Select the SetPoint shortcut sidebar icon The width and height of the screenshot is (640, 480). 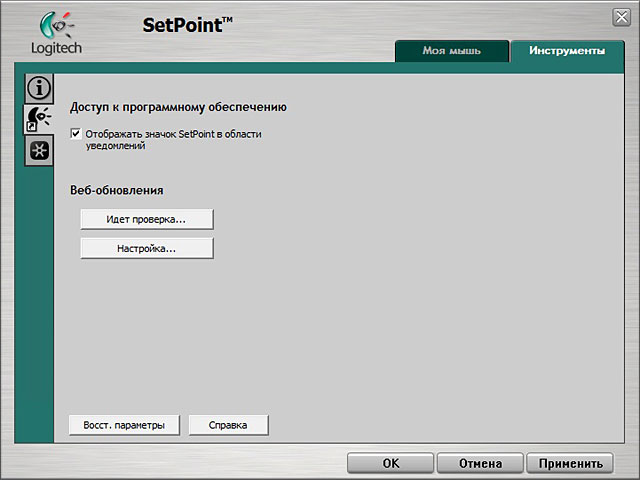pyautogui.click(x=39, y=119)
